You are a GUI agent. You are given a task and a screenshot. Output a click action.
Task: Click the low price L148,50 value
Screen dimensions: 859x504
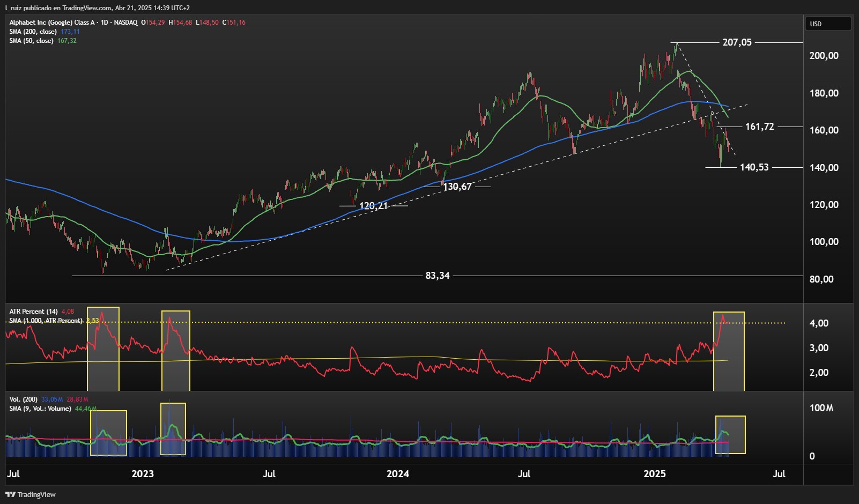tap(207, 23)
